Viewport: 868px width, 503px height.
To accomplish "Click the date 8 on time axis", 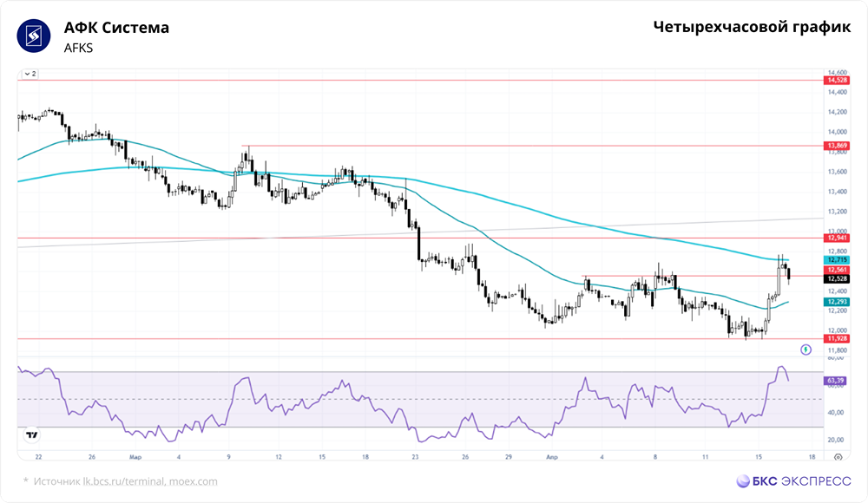I will [x=655, y=457].
